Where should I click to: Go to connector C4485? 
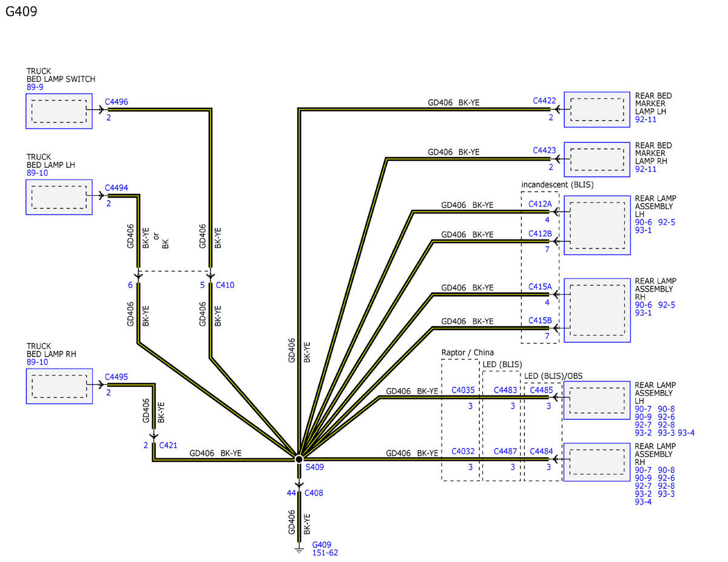coord(541,390)
